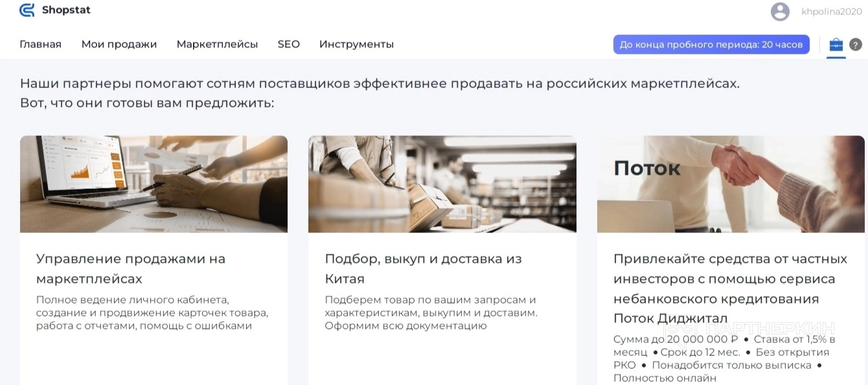Click the Сумма до 20 000 000 ₽ text
868x385 pixels.
(676, 339)
